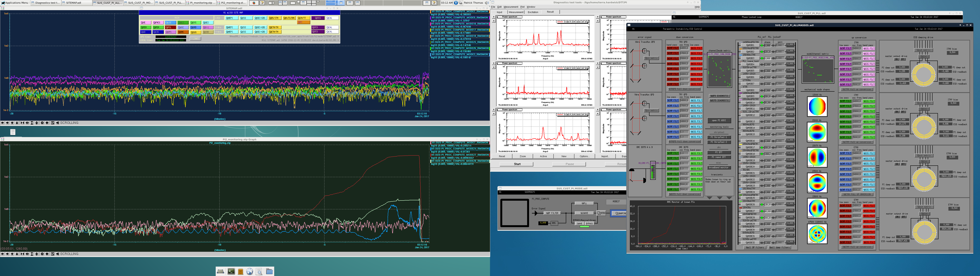Open the Plot menu in DTT
980x276 pixels.
click(x=522, y=7)
